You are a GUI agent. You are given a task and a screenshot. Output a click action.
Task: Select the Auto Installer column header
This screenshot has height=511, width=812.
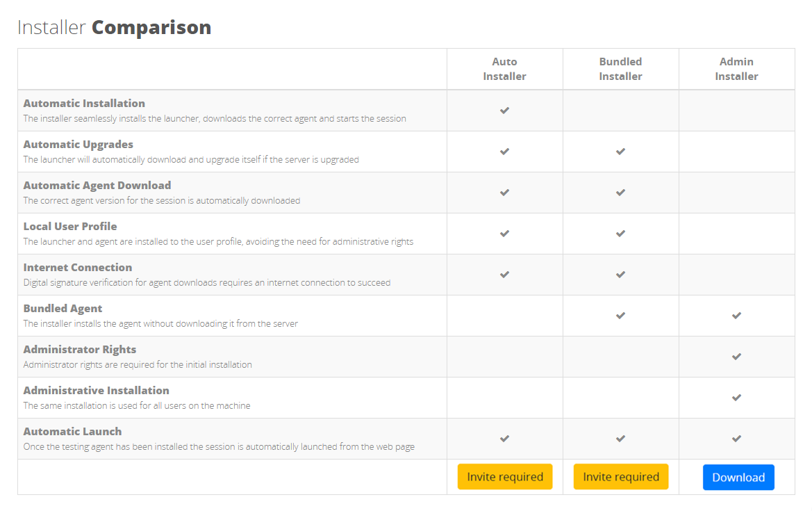[505, 69]
